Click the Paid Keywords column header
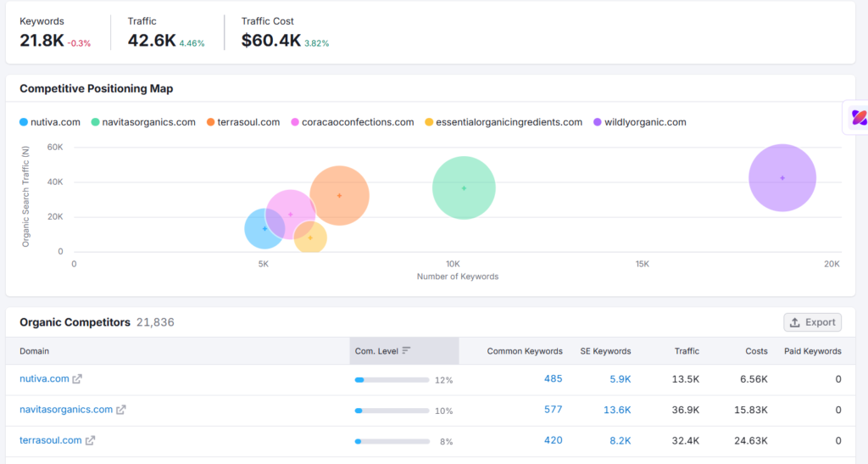The height and width of the screenshot is (464, 868). 813,351
